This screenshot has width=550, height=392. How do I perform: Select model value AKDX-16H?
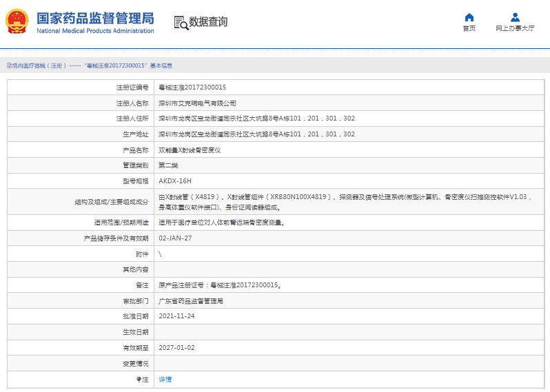click(x=175, y=181)
